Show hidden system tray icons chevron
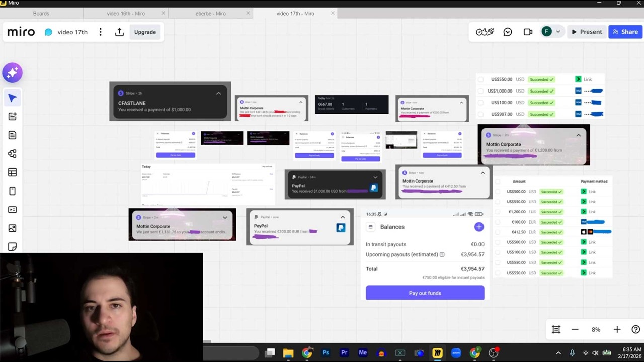The width and height of the screenshot is (644, 362). pos(558,353)
